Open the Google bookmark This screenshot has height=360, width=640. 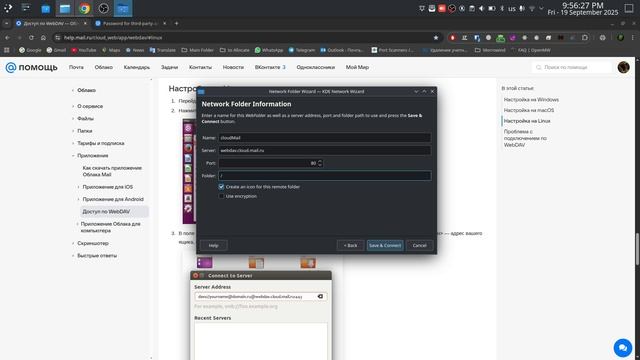click(x=30, y=50)
